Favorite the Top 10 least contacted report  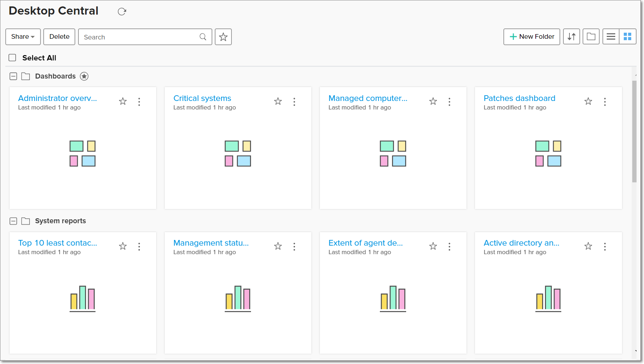pyautogui.click(x=123, y=246)
